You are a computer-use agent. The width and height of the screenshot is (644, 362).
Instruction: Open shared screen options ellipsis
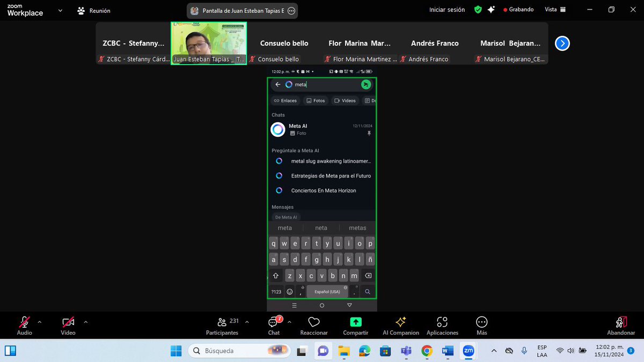pyautogui.click(x=291, y=10)
